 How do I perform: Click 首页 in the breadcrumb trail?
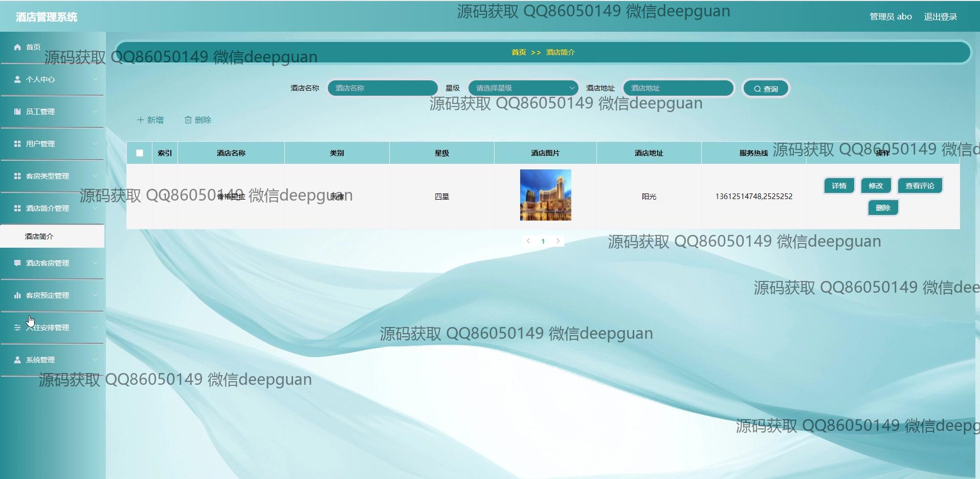pos(518,52)
